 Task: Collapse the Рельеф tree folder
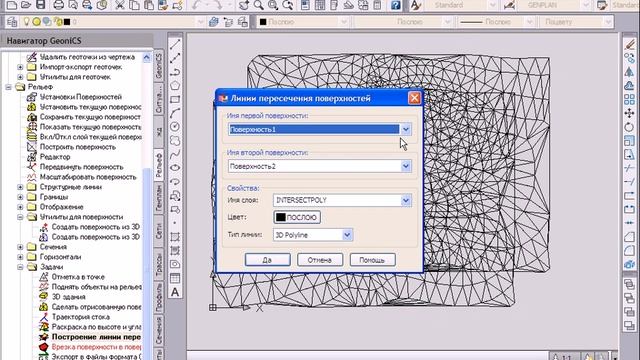tap(8, 87)
